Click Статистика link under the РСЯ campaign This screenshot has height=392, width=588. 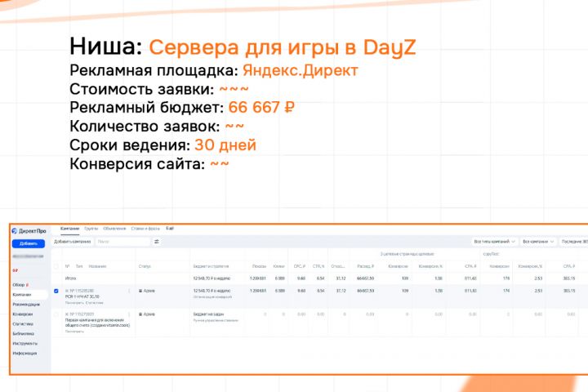point(94,303)
